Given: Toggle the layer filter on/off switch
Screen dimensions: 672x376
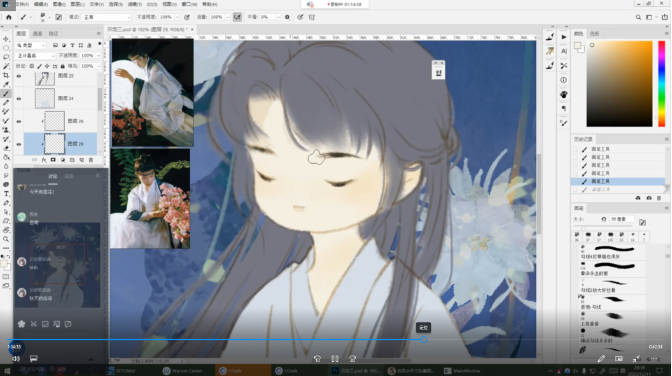Looking at the screenshot, I should pyautogui.click(x=99, y=45).
